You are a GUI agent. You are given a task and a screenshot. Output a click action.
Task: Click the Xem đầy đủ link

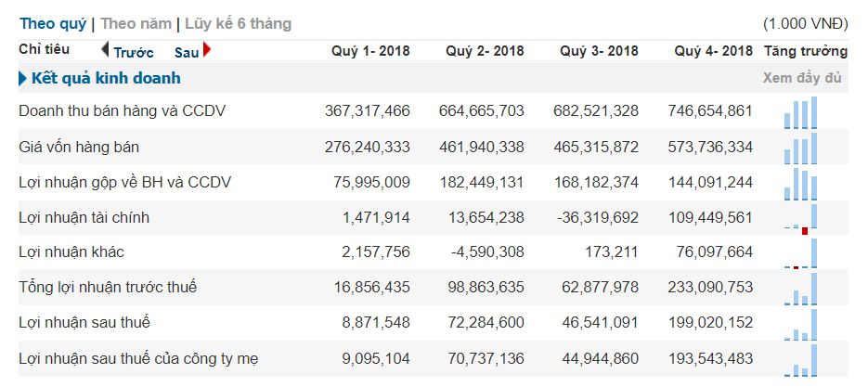805,78
